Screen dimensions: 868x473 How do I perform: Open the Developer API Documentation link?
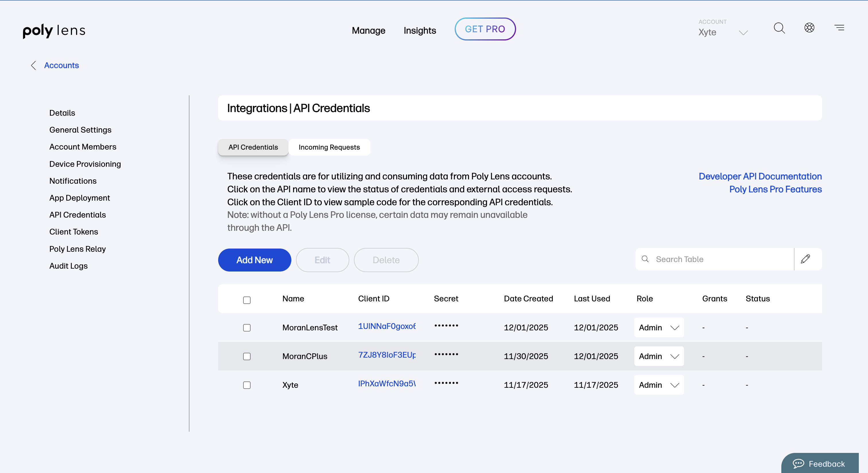(x=760, y=176)
